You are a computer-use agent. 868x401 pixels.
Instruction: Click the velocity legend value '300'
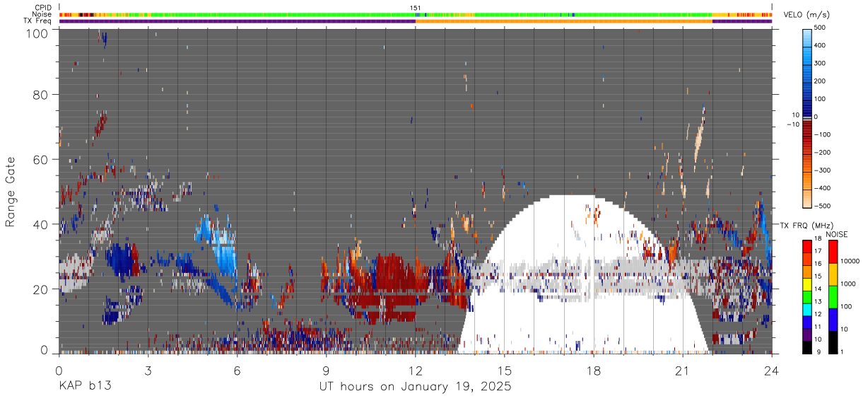821,64
